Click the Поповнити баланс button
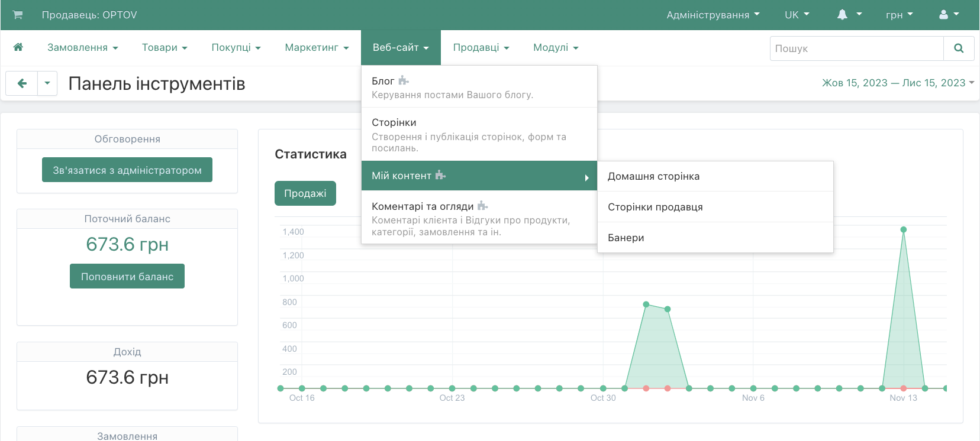Viewport: 980px width, 441px height. 127,276
